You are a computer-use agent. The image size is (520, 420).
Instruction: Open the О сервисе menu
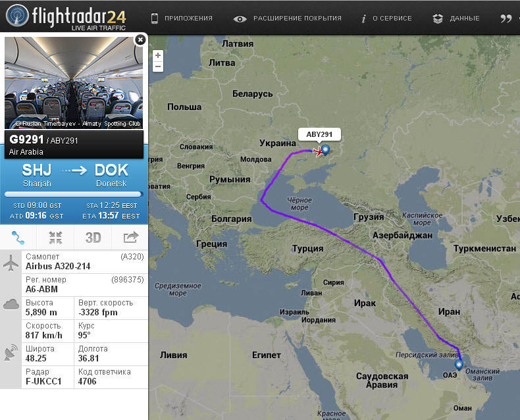pyautogui.click(x=386, y=18)
